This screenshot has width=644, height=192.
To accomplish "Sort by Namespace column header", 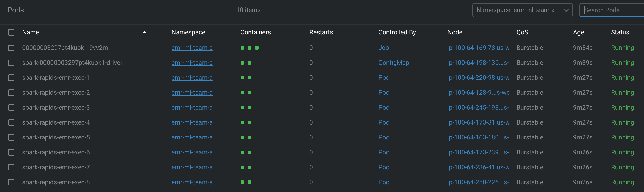I will click(x=188, y=32).
